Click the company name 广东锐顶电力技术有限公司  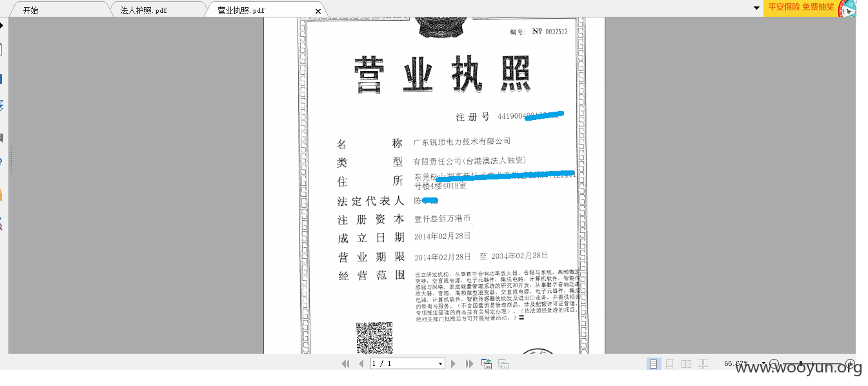click(462, 141)
